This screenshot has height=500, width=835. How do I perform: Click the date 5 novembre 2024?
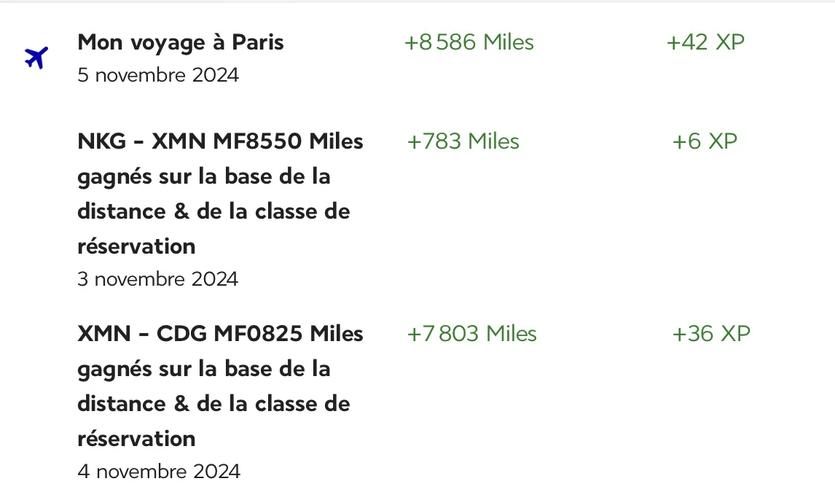(x=158, y=75)
